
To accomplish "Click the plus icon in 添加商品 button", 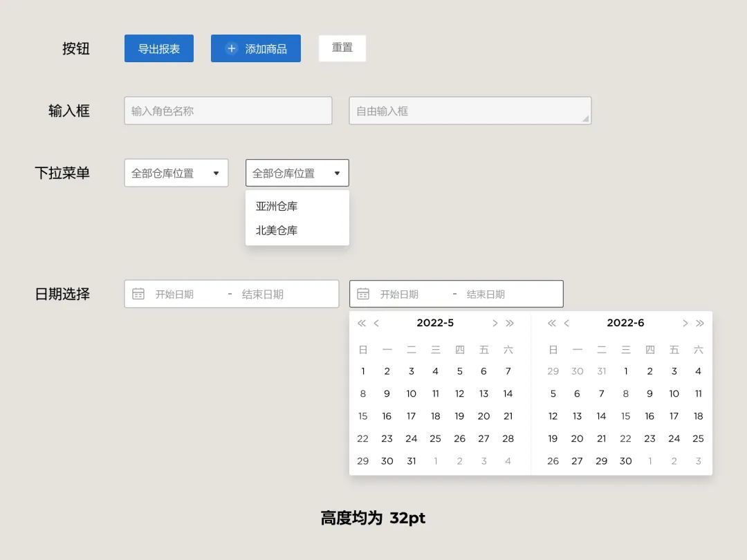I will (x=232, y=48).
